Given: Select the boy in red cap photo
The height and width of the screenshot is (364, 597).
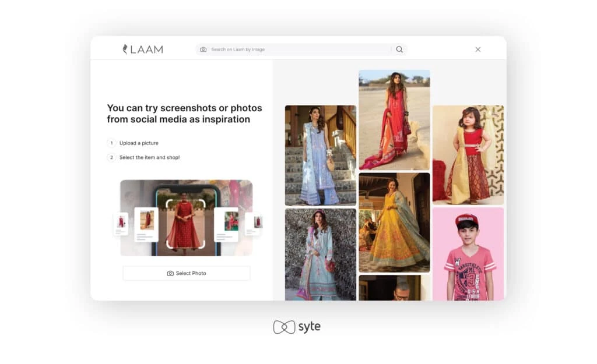Looking at the screenshot, I should tap(468, 253).
